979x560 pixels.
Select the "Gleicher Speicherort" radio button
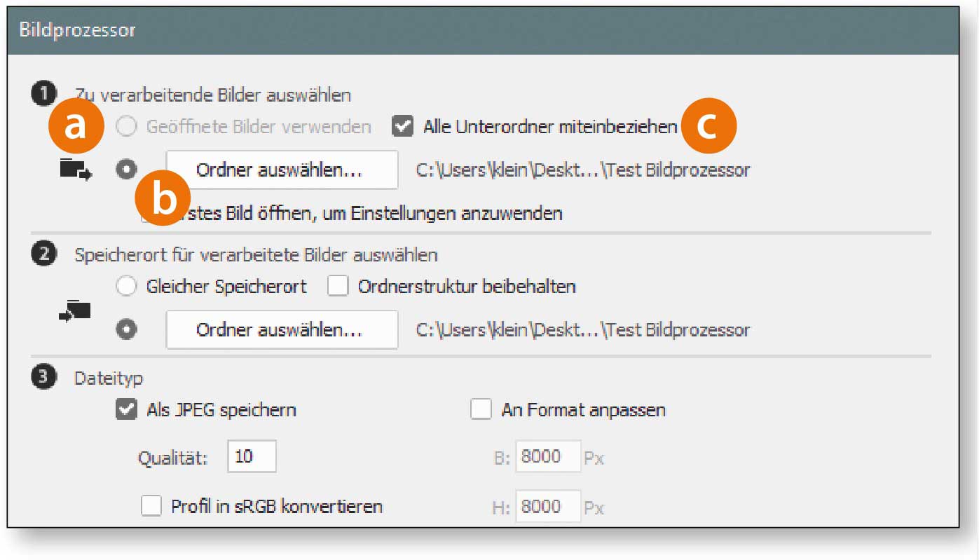127,287
